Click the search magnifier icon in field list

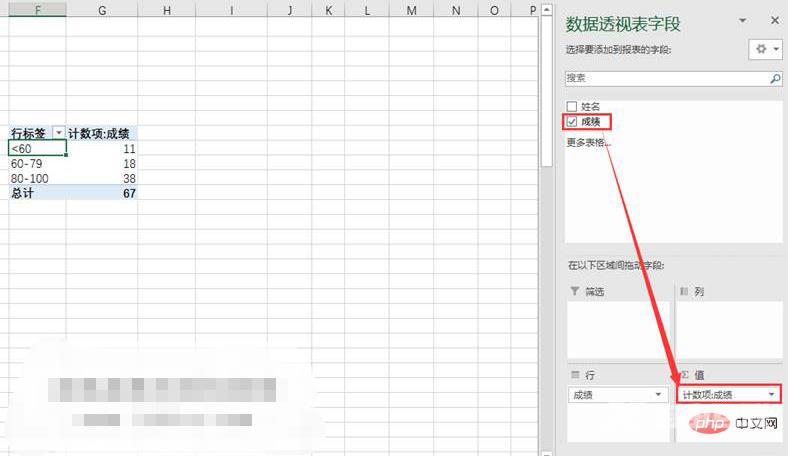(774, 78)
